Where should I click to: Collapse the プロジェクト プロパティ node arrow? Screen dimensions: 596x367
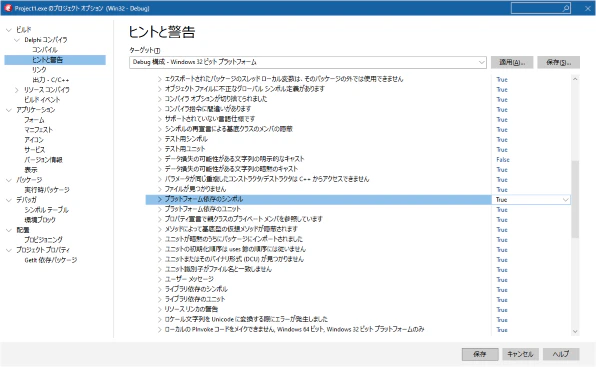[x=9, y=250]
